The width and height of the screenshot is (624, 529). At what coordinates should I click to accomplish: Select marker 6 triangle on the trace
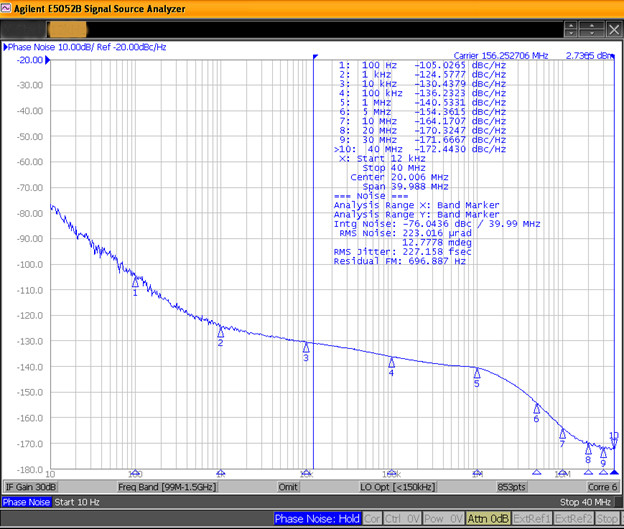[536, 408]
